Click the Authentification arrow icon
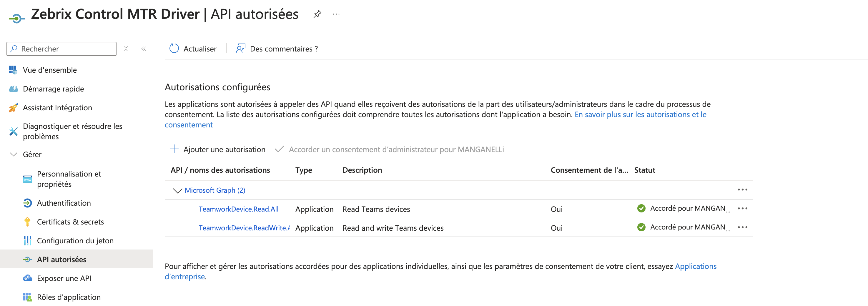This screenshot has width=868, height=306. 28,203
